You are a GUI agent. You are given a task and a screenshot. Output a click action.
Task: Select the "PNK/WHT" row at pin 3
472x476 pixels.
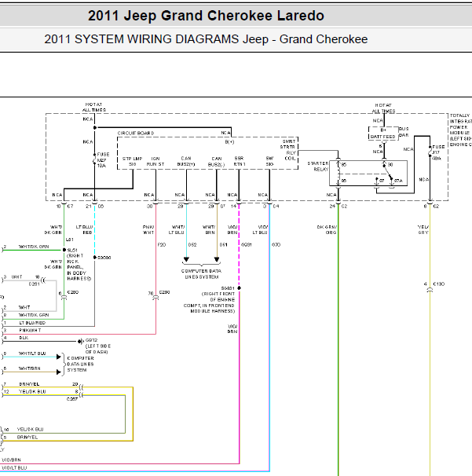tap(30, 330)
